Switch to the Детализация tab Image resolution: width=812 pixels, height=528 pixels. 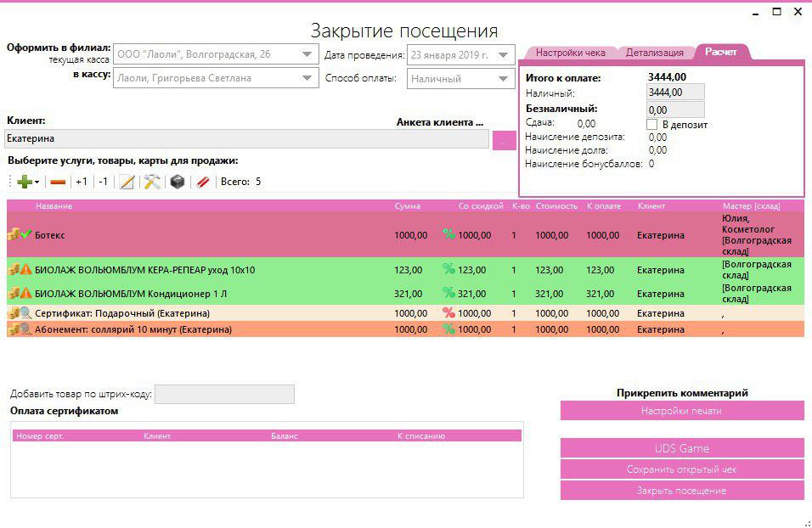tap(655, 51)
